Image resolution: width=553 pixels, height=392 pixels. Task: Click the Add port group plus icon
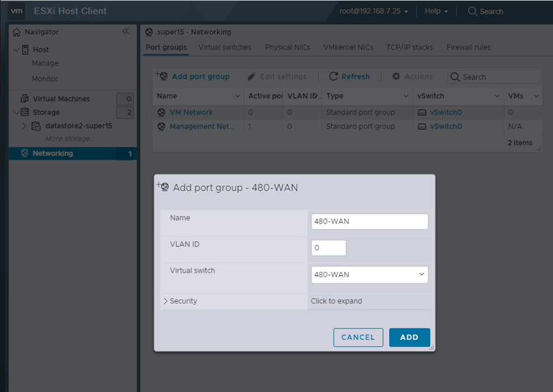(161, 75)
